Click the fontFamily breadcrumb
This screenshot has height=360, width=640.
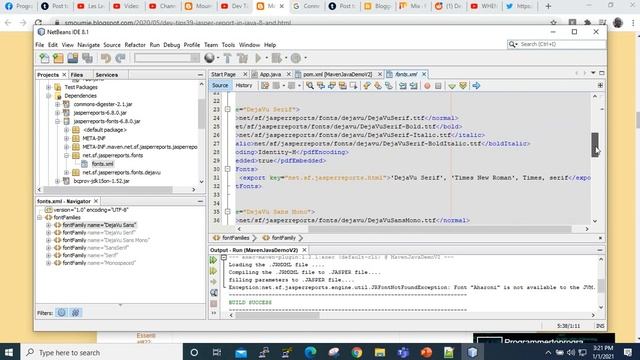point(283,238)
